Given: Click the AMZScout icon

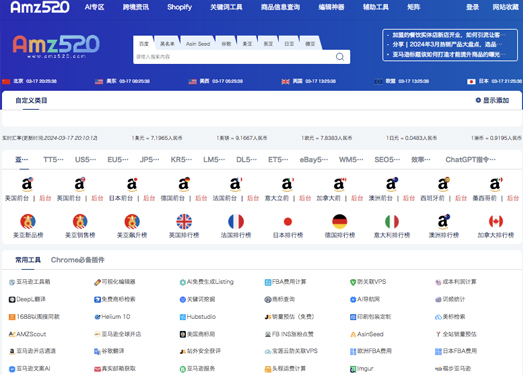Looking at the screenshot, I should pyautogui.click(x=12, y=334).
